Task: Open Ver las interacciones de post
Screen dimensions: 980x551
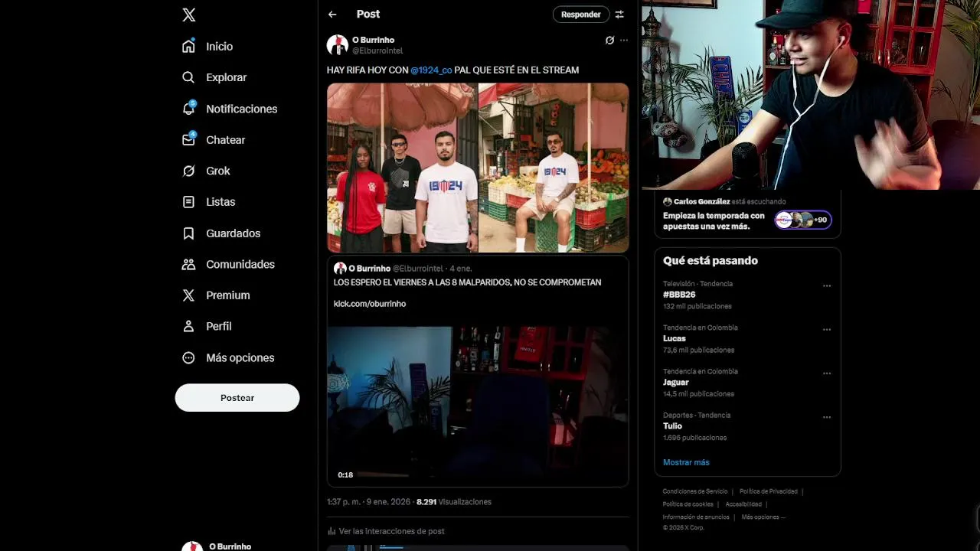Action: click(x=391, y=531)
